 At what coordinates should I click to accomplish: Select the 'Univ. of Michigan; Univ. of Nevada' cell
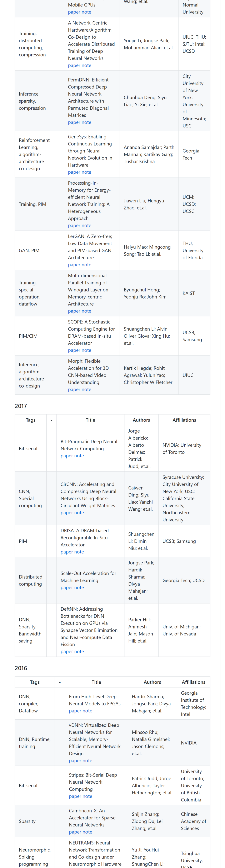point(184,630)
